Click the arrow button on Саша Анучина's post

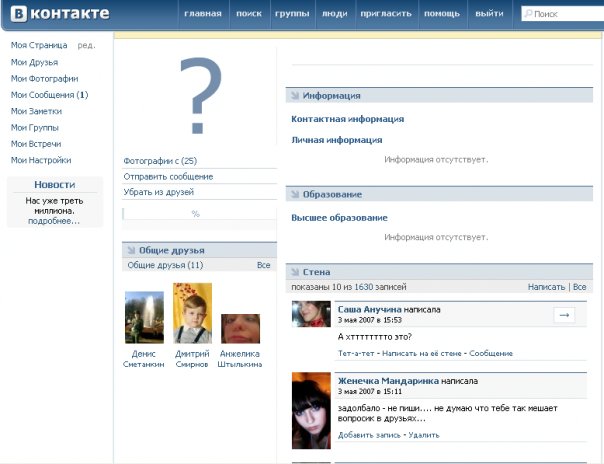pos(563,315)
